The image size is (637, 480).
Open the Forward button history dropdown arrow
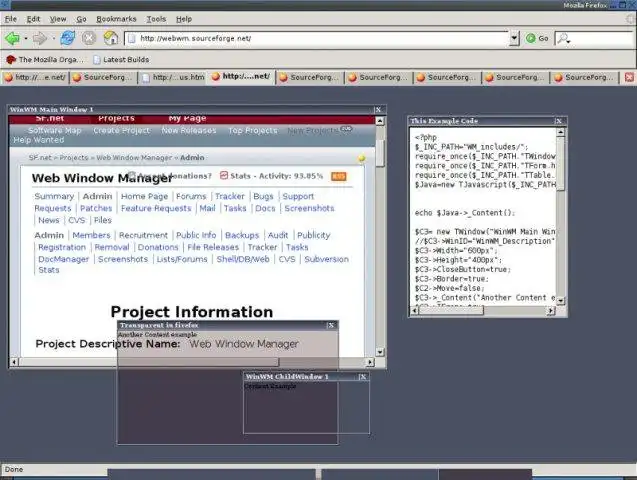53,39
